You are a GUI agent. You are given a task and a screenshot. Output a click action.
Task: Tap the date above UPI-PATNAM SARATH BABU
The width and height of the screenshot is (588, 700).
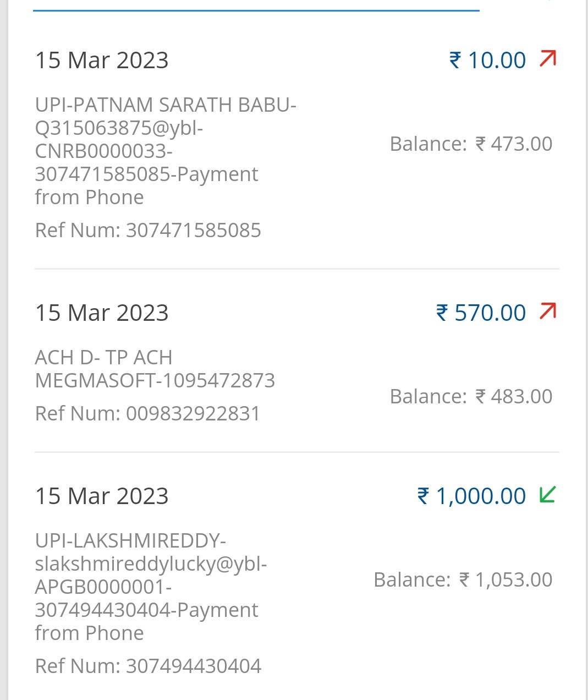(x=102, y=60)
